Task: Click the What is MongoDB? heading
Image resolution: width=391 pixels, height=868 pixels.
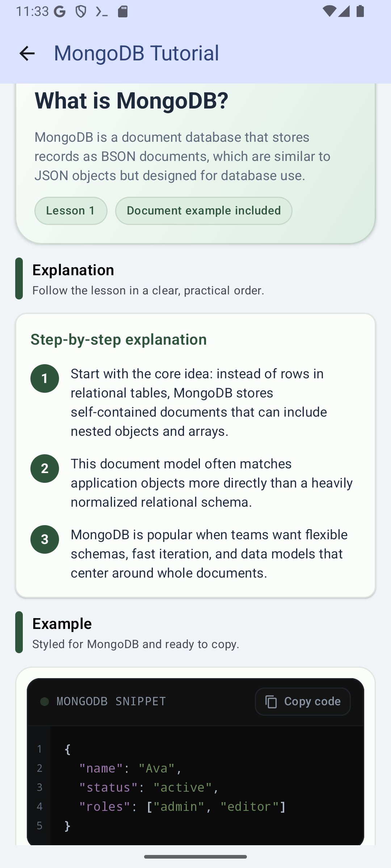Action: (x=131, y=100)
